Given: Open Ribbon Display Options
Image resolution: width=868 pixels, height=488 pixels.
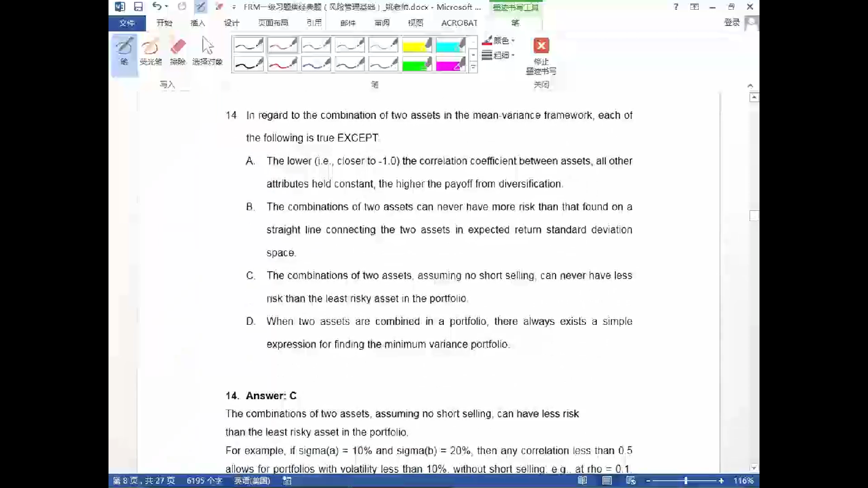Looking at the screenshot, I should [x=694, y=7].
